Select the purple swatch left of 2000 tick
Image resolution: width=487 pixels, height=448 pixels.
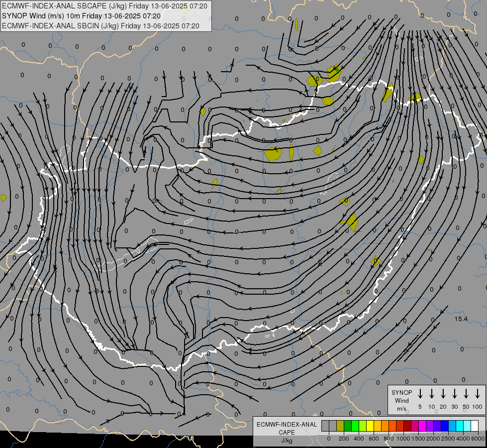pyautogui.click(x=430, y=426)
